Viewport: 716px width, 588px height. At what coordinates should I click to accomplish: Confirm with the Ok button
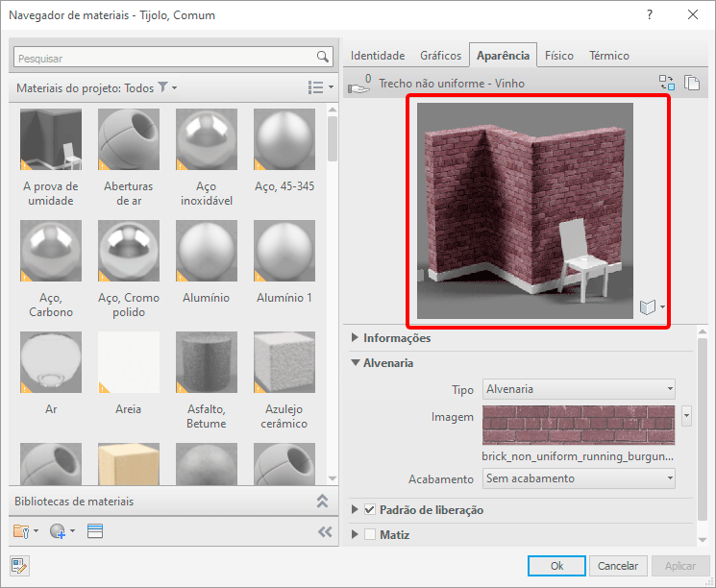(556, 566)
